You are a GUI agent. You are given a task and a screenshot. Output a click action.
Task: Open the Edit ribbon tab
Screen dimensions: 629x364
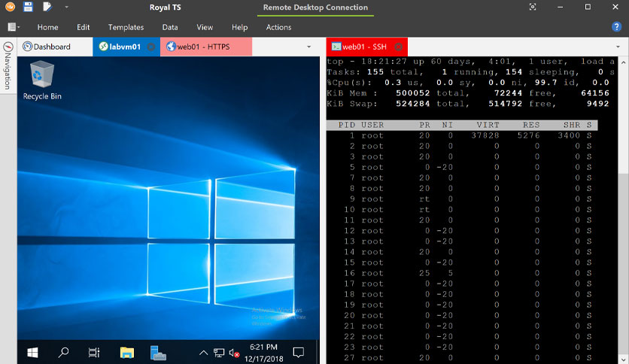(83, 27)
